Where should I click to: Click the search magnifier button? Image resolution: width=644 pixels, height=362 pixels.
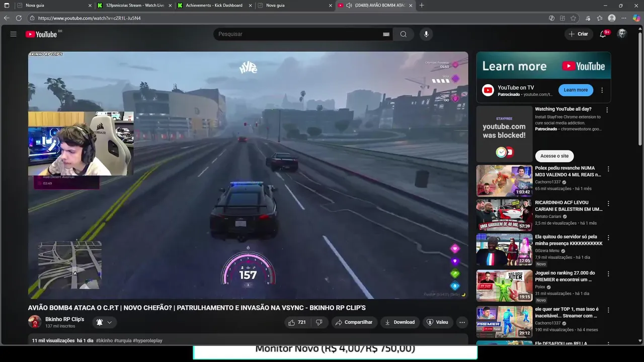(404, 34)
